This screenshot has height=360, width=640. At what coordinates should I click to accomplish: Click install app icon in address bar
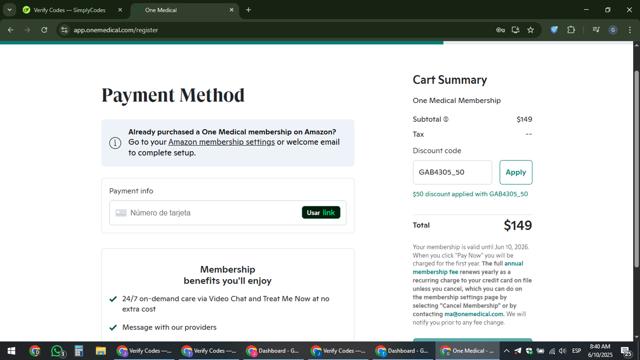click(516, 30)
